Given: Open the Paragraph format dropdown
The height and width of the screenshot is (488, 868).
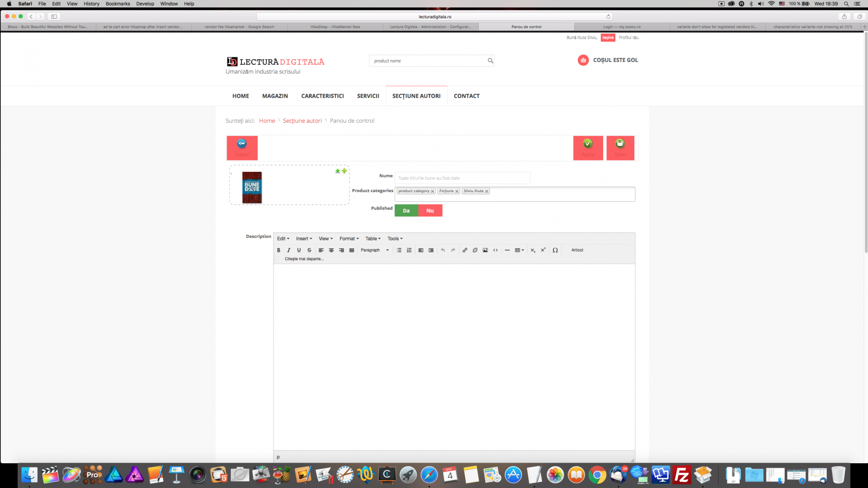Looking at the screenshot, I should click(375, 250).
